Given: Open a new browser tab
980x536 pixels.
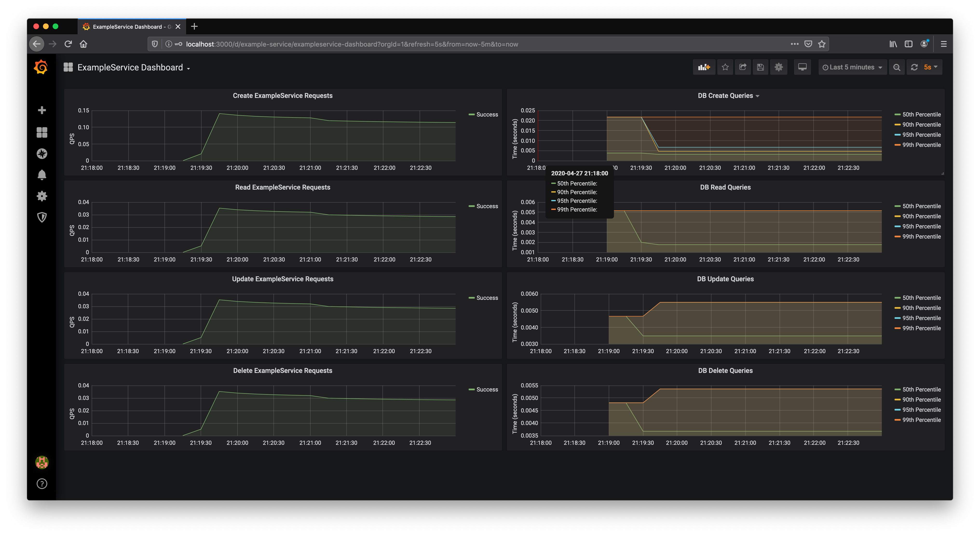Looking at the screenshot, I should tap(194, 26).
